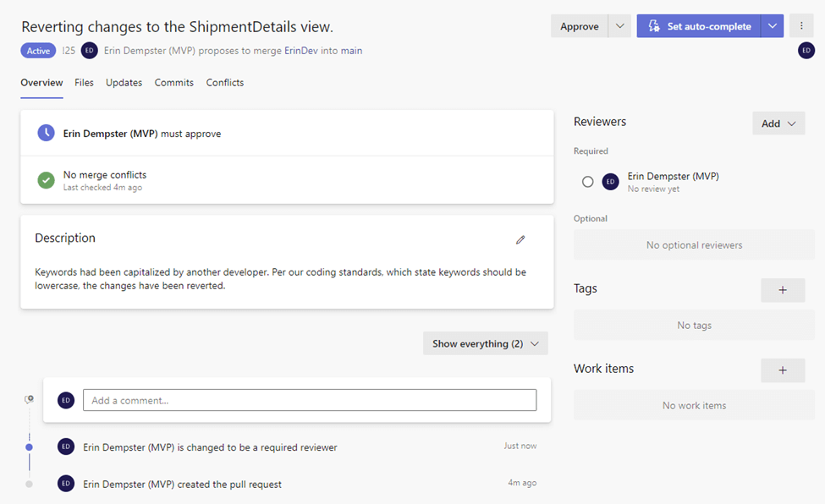Image resolution: width=825 pixels, height=504 pixels.
Task: Click the Approve button
Action: pyautogui.click(x=580, y=26)
